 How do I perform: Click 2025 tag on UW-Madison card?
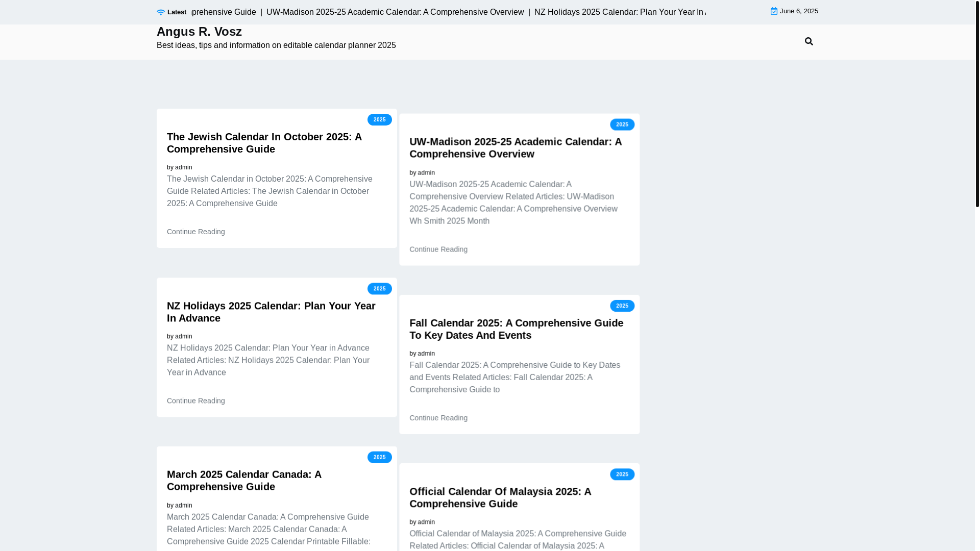[622, 124]
